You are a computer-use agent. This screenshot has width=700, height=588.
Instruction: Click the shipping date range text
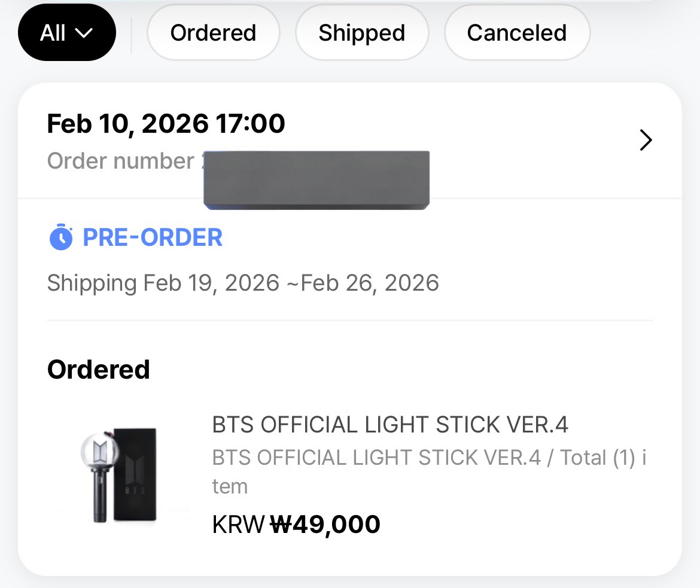click(x=243, y=282)
